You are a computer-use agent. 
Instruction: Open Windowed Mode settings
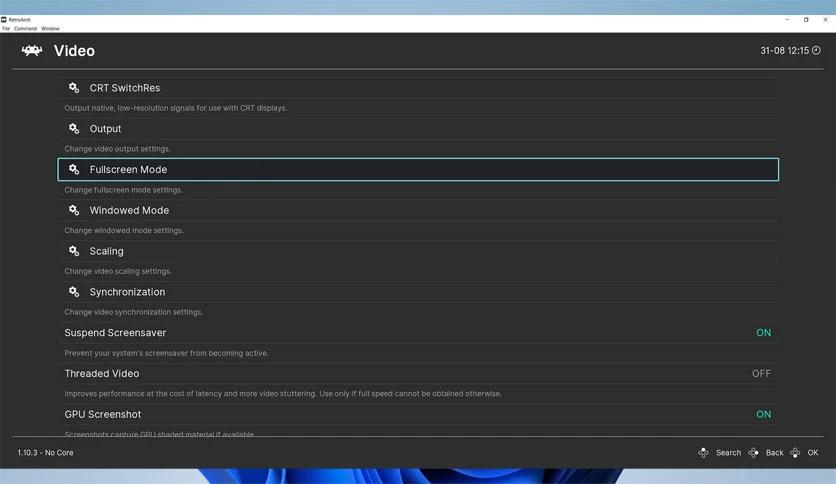coord(418,210)
